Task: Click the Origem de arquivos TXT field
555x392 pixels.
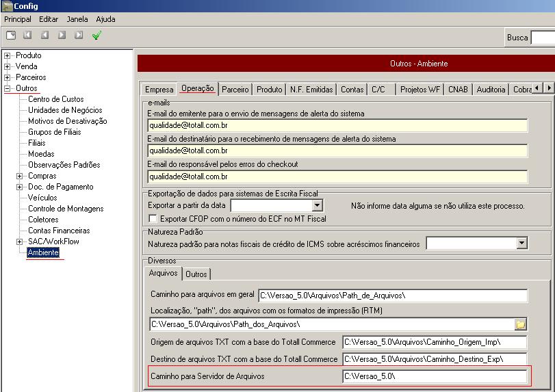Action: pyautogui.click(x=435, y=342)
